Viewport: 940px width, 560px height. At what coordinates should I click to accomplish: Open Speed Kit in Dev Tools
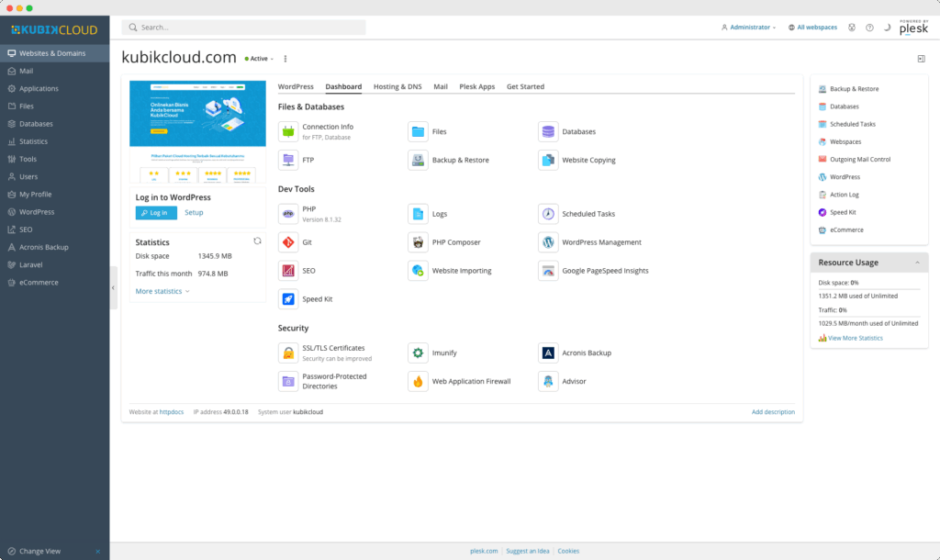tap(305, 299)
